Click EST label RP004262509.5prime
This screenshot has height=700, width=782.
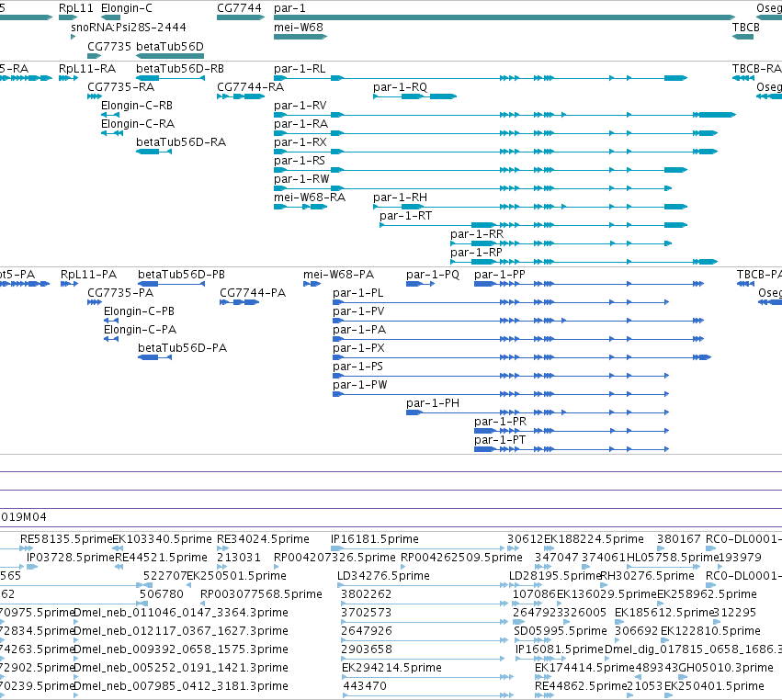462,557
